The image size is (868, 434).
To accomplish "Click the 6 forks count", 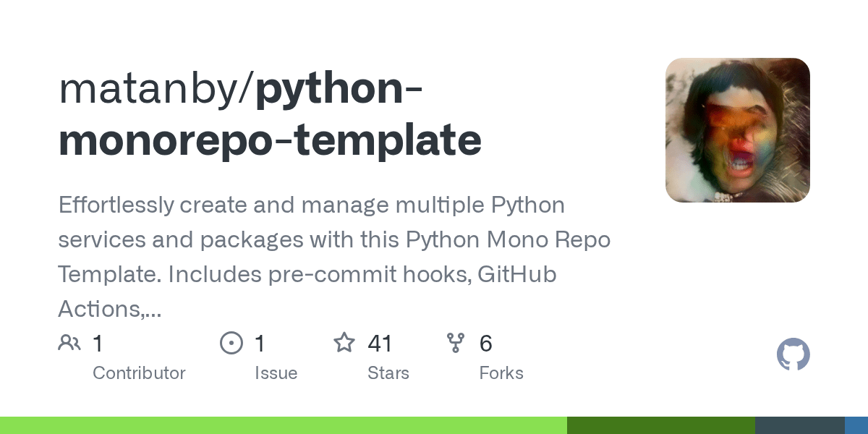I will click(486, 344).
